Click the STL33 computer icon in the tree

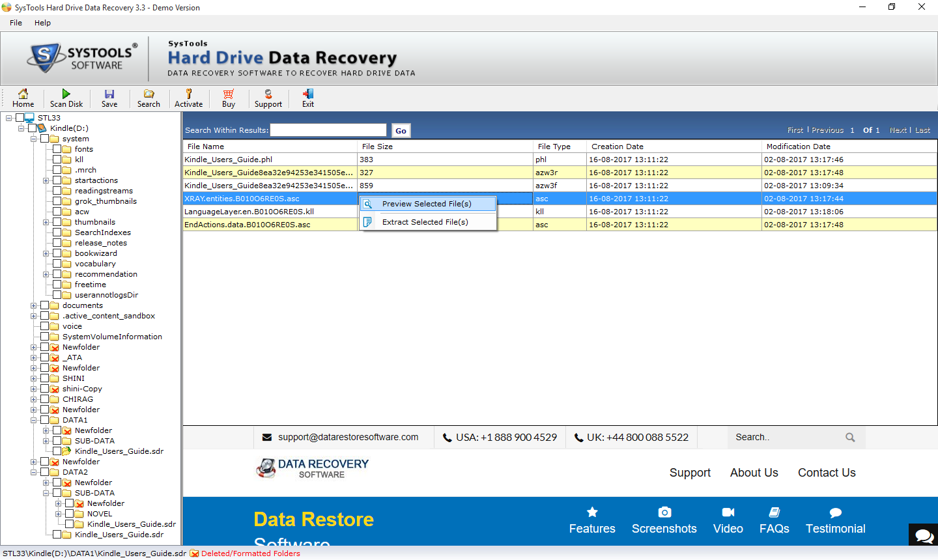(x=30, y=118)
